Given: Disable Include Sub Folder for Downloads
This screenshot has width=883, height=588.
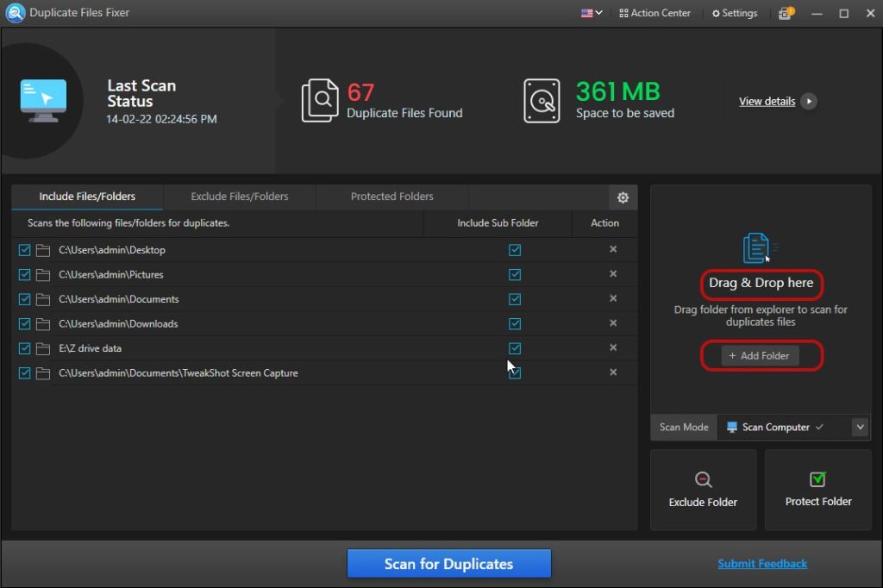Looking at the screenshot, I should tap(515, 324).
